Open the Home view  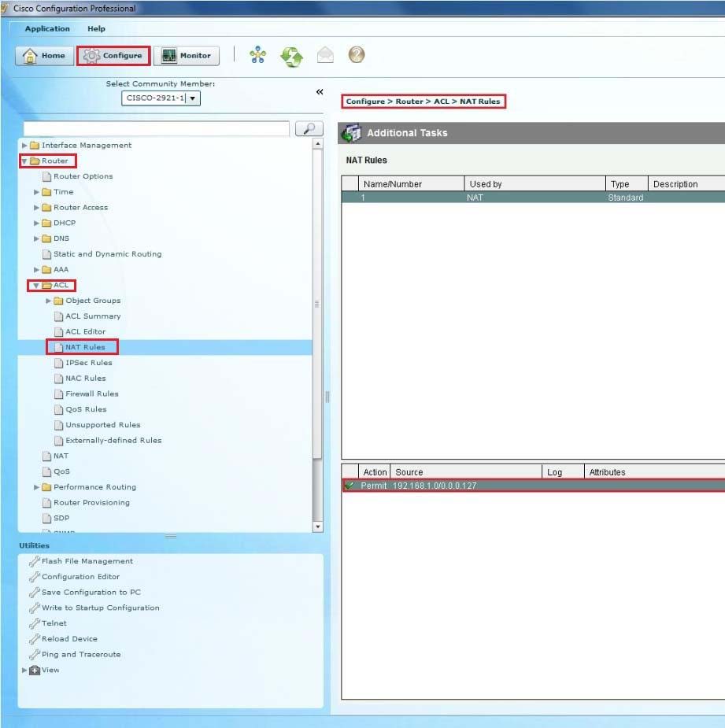[44, 56]
